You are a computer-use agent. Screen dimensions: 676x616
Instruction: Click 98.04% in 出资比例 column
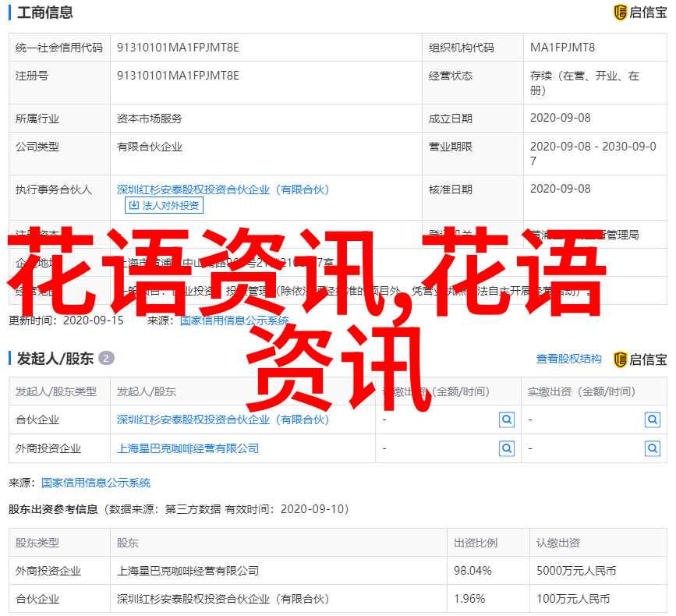click(x=472, y=571)
